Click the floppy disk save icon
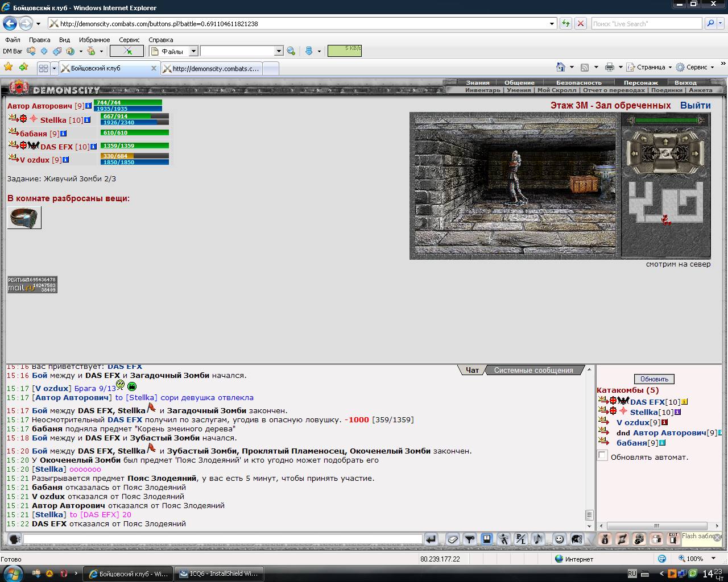This screenshot has width=728, height=582. [x=487, y=539]
